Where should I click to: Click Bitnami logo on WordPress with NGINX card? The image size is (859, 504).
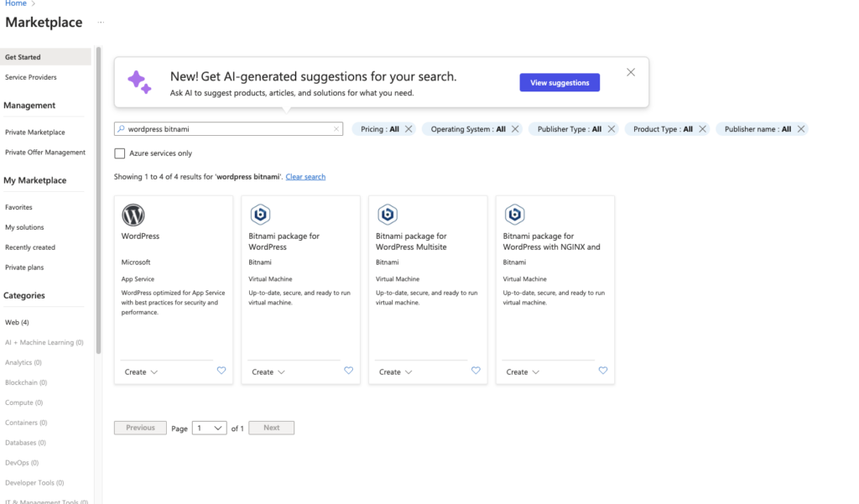(x=514, y=214)
